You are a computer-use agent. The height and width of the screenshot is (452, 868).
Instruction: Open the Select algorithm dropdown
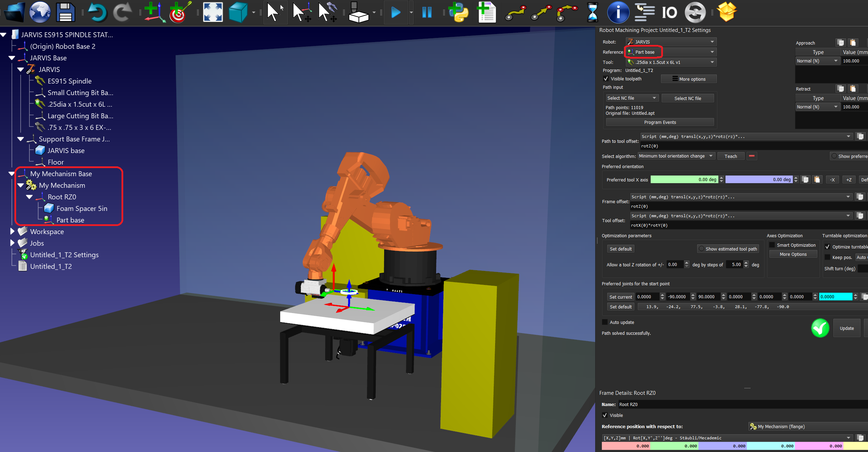676,156
